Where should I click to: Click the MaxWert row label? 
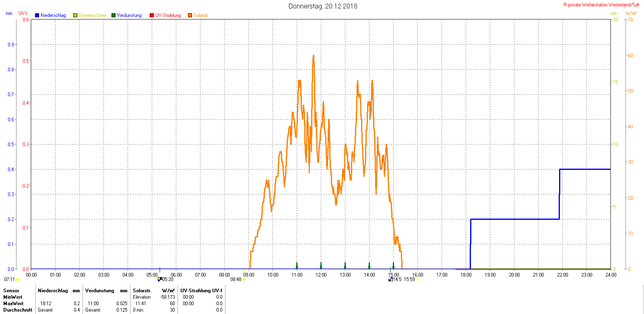(x=13, y=304)
